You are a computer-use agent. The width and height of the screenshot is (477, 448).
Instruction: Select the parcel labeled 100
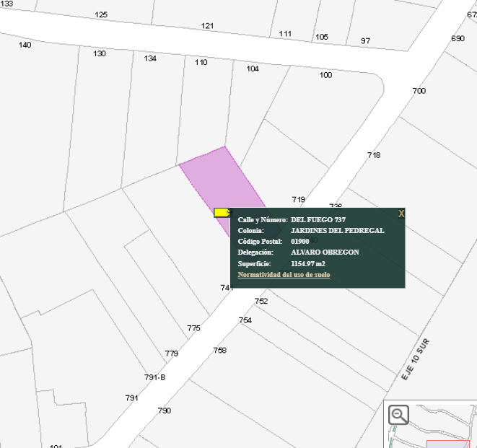click(x=325, y=75)
